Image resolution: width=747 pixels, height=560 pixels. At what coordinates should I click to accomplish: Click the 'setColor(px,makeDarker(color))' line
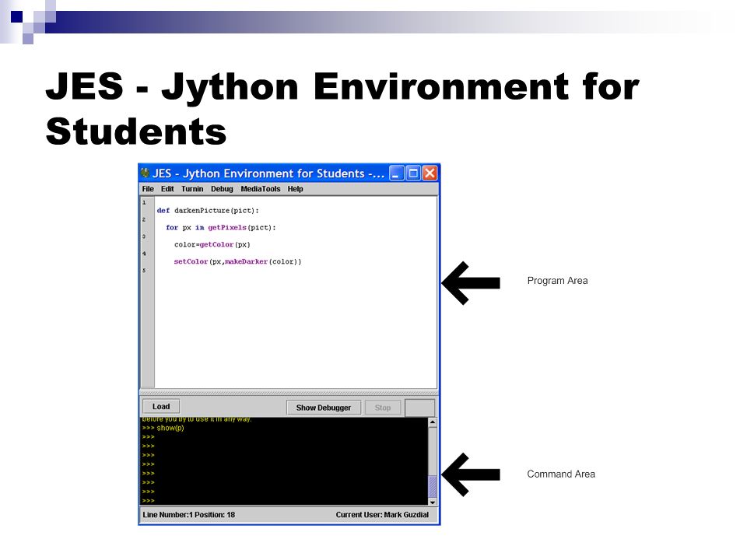click(238, 262)
